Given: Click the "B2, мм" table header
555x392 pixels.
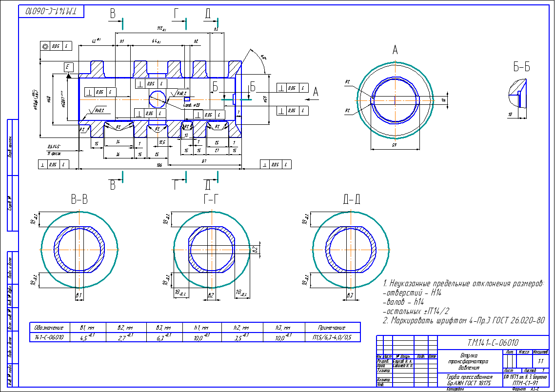Looking at the screenshot, I should click(125, 328).
